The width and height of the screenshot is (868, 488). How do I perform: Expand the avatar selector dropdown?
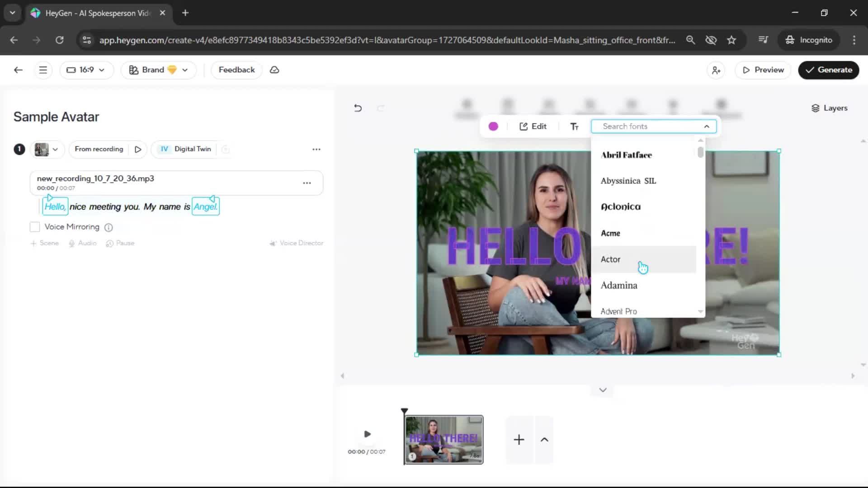tap(47, 149)
